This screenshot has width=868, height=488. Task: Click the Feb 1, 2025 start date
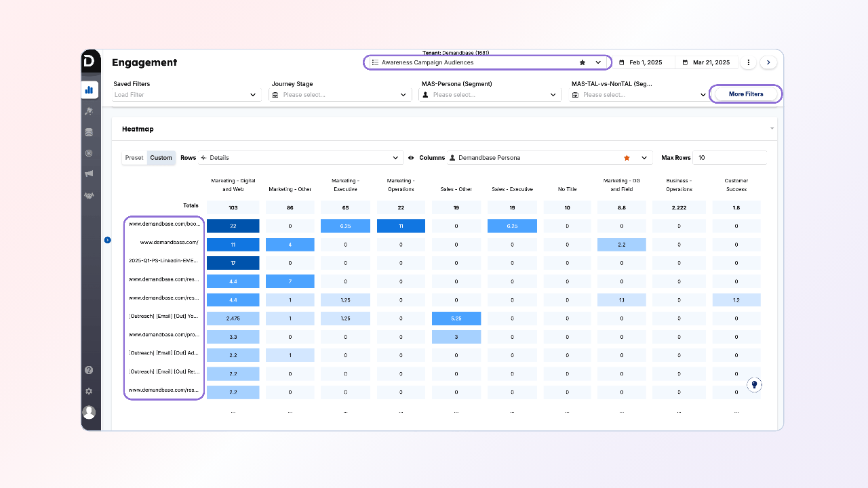pos(645,62)
